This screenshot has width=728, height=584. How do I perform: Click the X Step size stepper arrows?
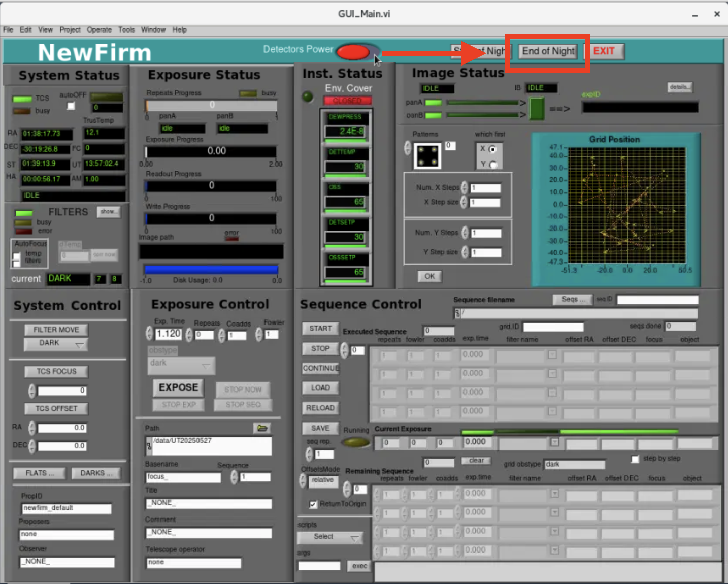point(465,202)
